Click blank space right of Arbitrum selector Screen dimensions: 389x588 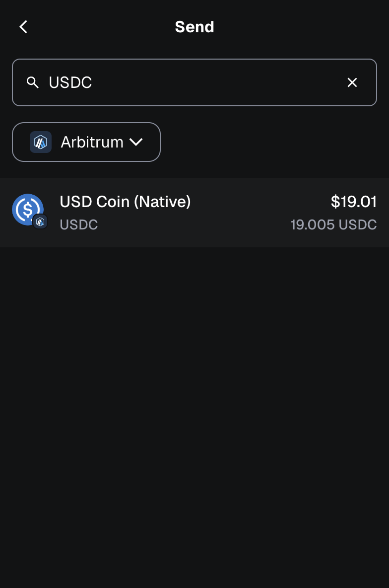(x=273, y=142)
